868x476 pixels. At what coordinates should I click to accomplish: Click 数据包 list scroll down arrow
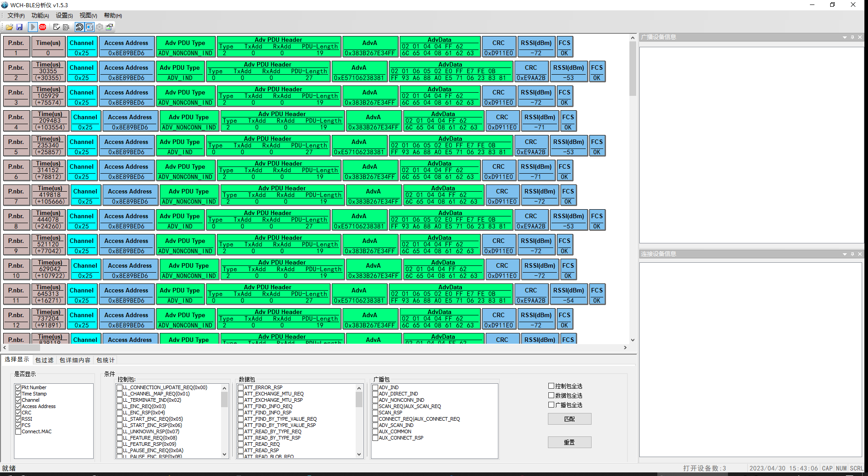pyautogui.click(x=359, y=454)
